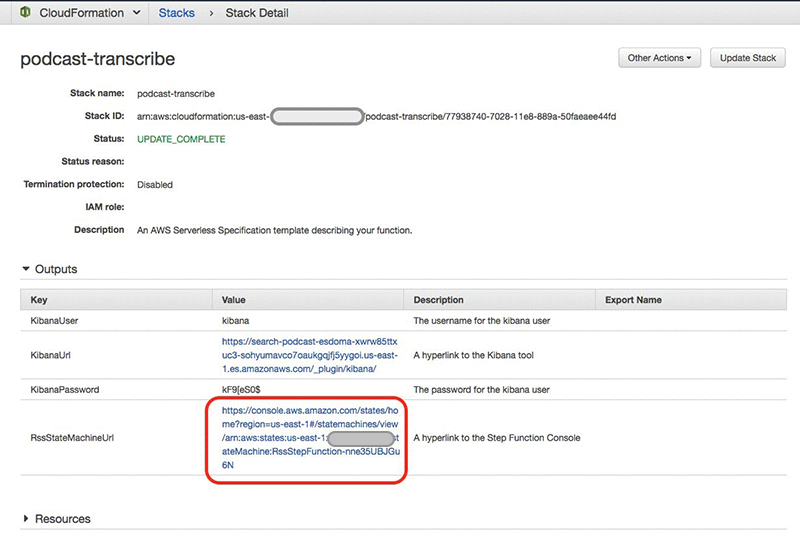Image resolution: width=800 pixels, height=548 pixels.
Task: Select the kF9[eS0$ password value
Action: click(241, 390)
